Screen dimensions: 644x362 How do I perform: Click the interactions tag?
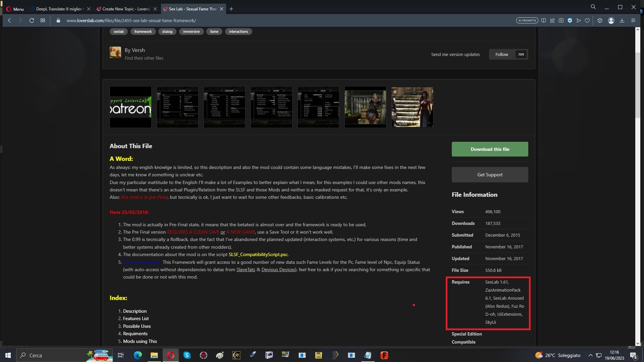238,32
